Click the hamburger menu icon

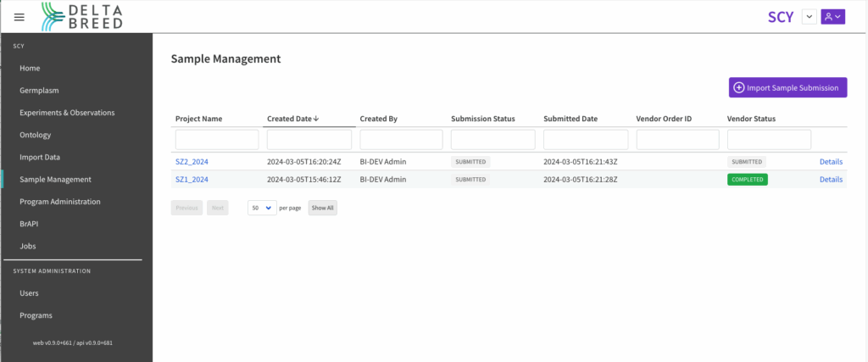click(x=19, y=17)
